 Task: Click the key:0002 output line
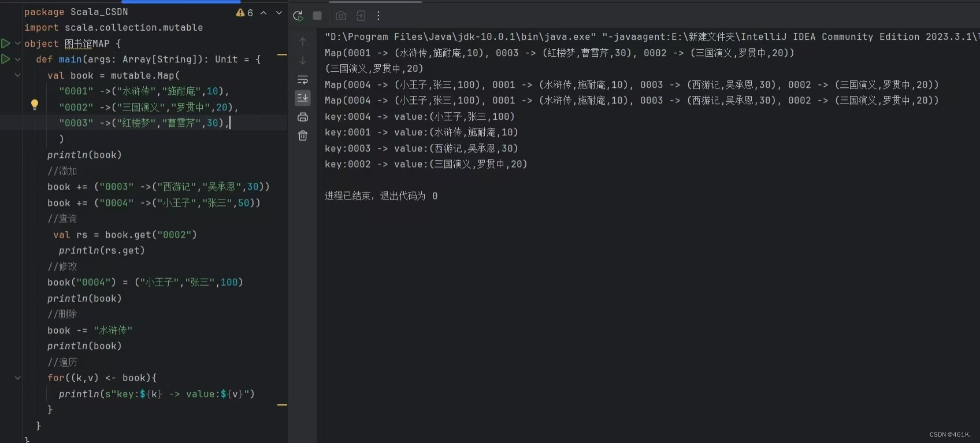point(426,164)
